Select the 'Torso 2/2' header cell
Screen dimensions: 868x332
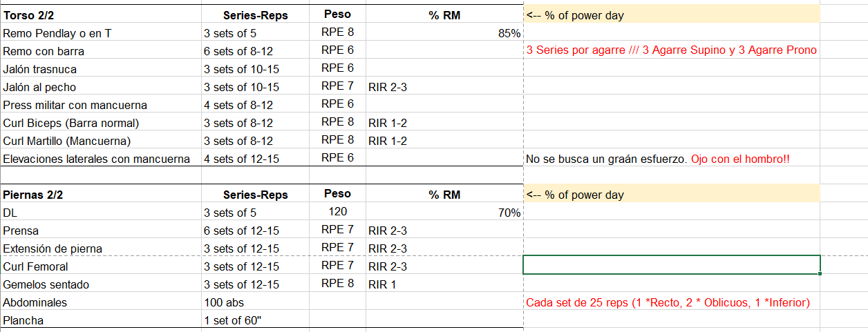pyautogui.click(x=101, y=14)
